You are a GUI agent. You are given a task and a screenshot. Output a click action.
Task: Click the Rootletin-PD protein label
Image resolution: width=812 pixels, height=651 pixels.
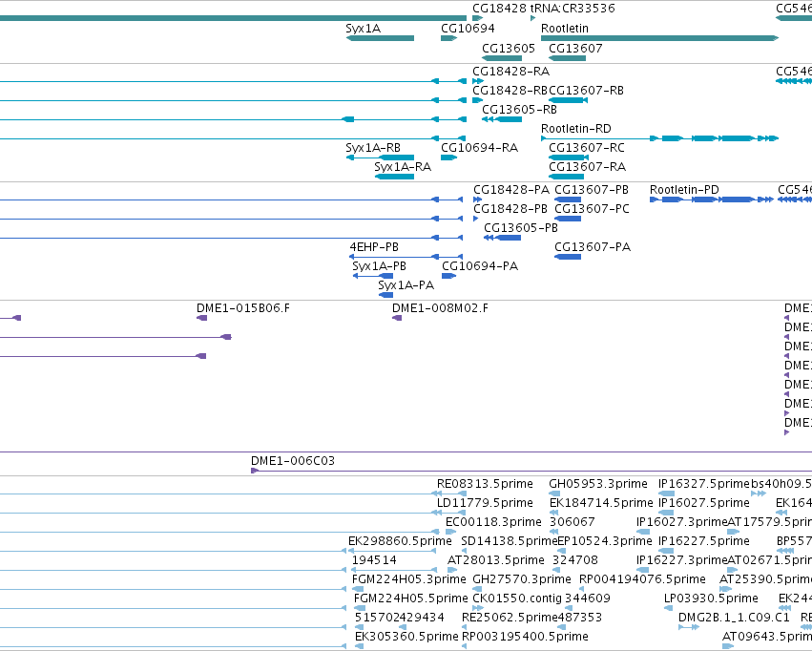684,190
